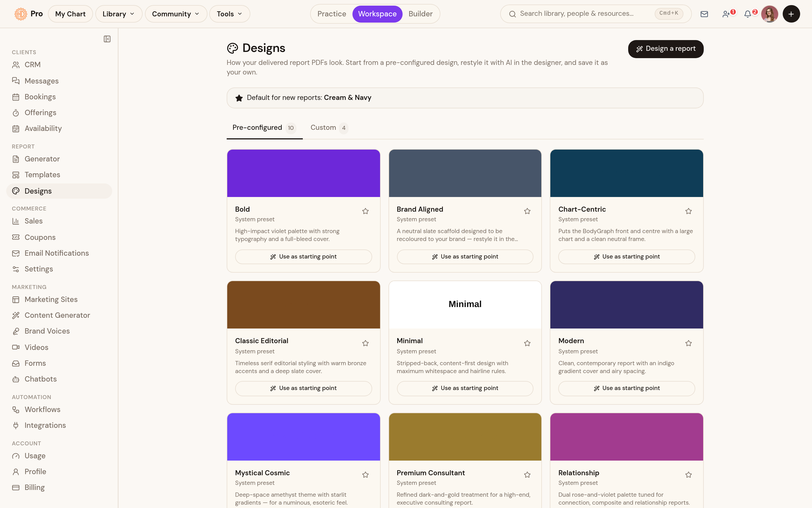Image resolution: width=812 pixels, height=508 pixels.
Task: Switch to the Custom tab
Action: click(329, 128)
